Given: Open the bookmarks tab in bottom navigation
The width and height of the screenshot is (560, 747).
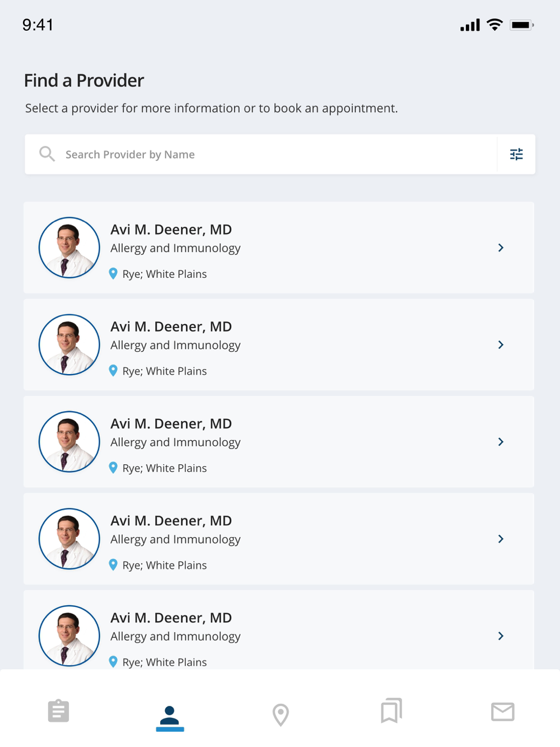Looking at the screenshot, I should pos(391,711).
